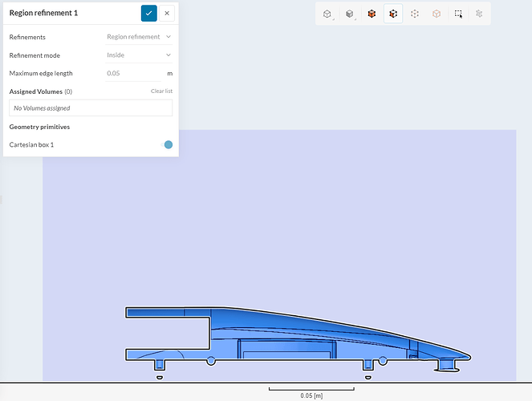
Task: Open the Refinement mode dropdown
Action: click(x=139, y=55)
